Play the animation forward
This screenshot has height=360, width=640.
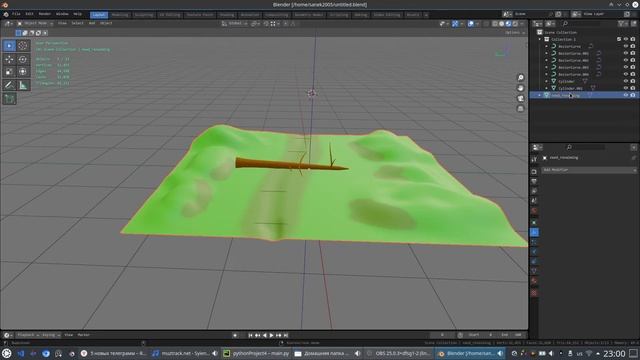[x=271, y=336]
